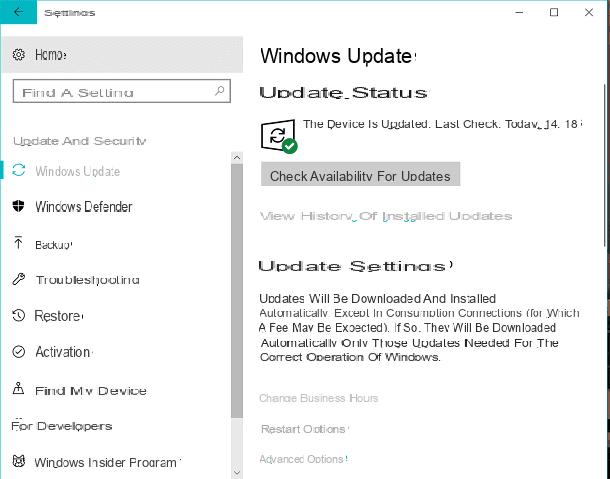Click the main pane scrollbar thumb
This screenshot has width=610, height=479.
coord(605,165)
